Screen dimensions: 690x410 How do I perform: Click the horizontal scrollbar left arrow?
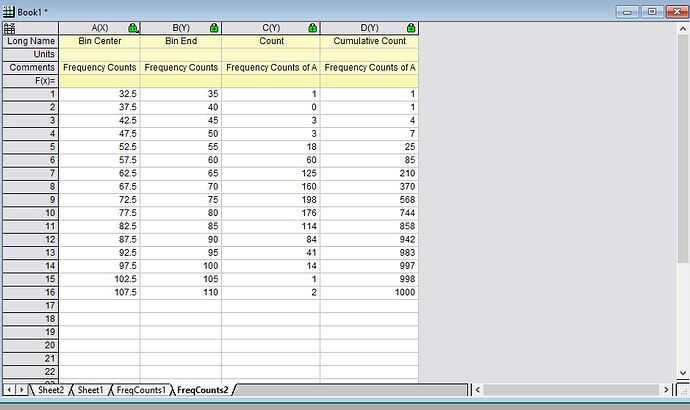478,390
